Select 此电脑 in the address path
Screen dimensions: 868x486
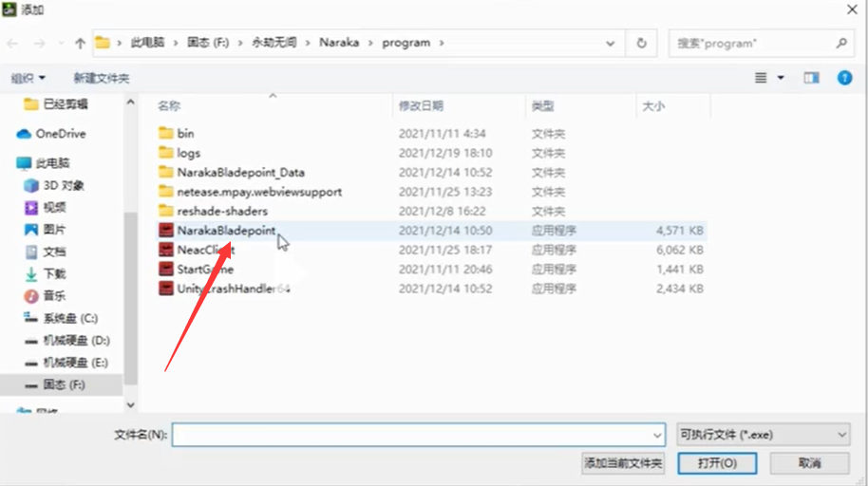point(147,43)
